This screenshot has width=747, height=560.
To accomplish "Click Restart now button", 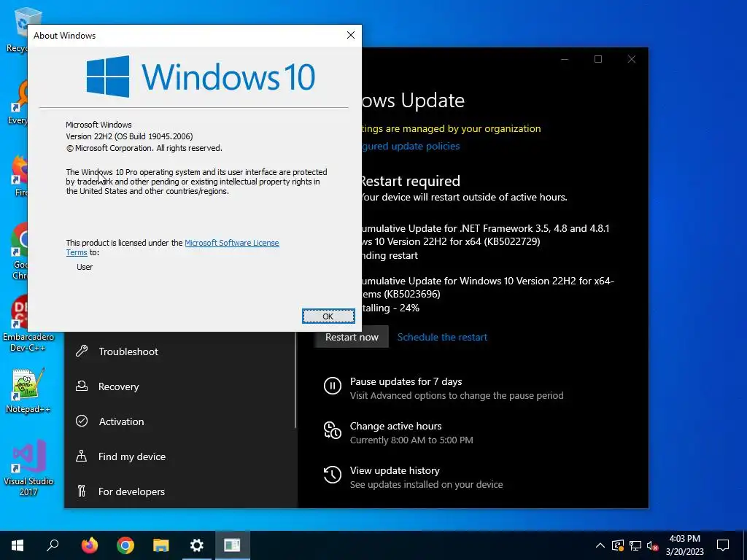I will pos(352,337).
